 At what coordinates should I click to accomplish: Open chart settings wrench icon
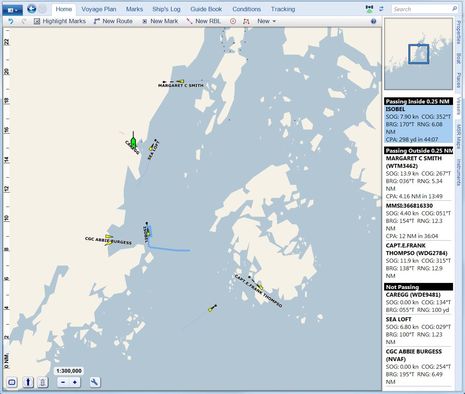(95, 382)
